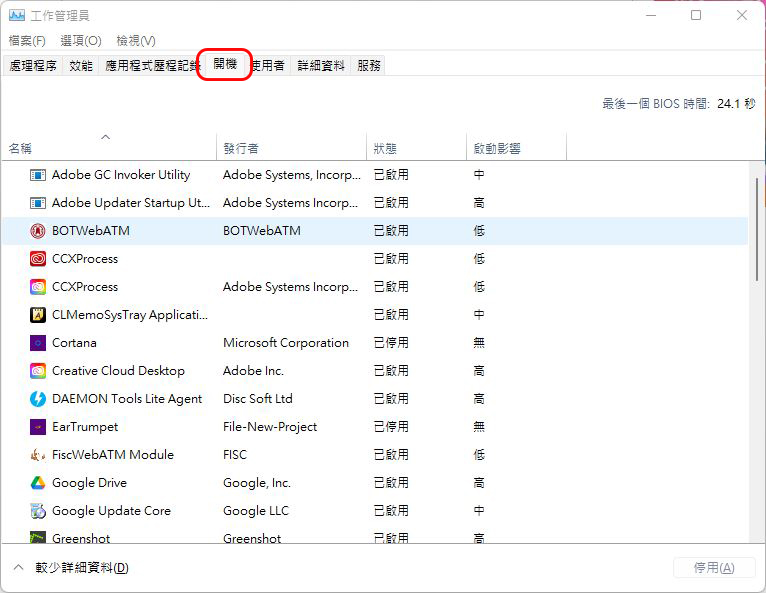The height and width of the screenshot is (593, 766).
Task: Click the Google Update Core icon
Action: coord(38,511)
